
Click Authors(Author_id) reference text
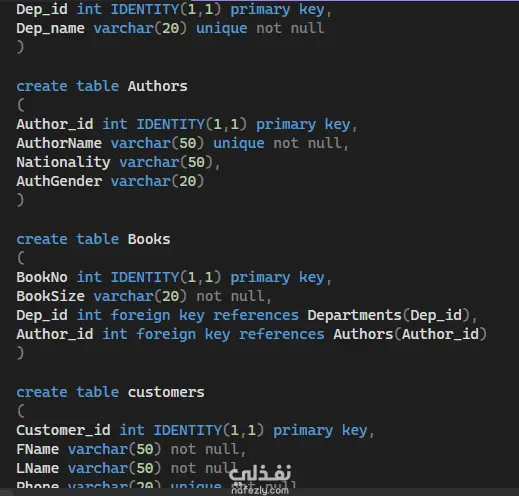(410, 334)
